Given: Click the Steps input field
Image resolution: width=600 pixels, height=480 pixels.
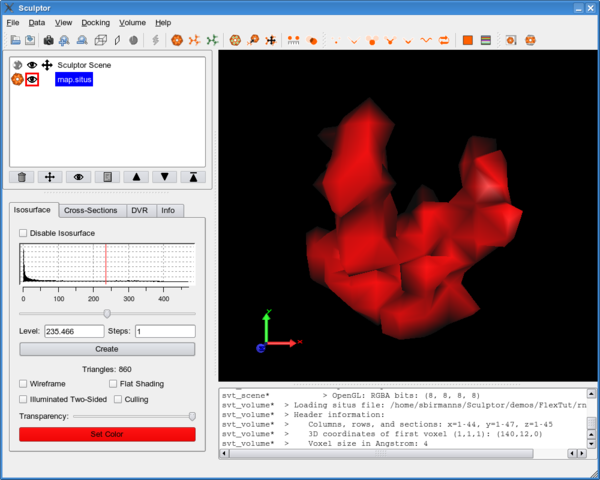Looking at the screenshot, I should click(x=165, y=331).
